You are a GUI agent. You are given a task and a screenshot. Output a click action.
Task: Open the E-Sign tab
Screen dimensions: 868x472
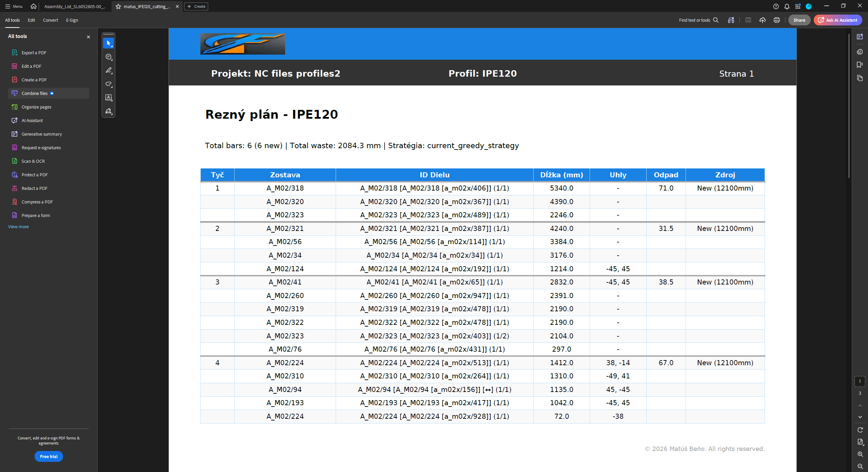tap(72, 20)
